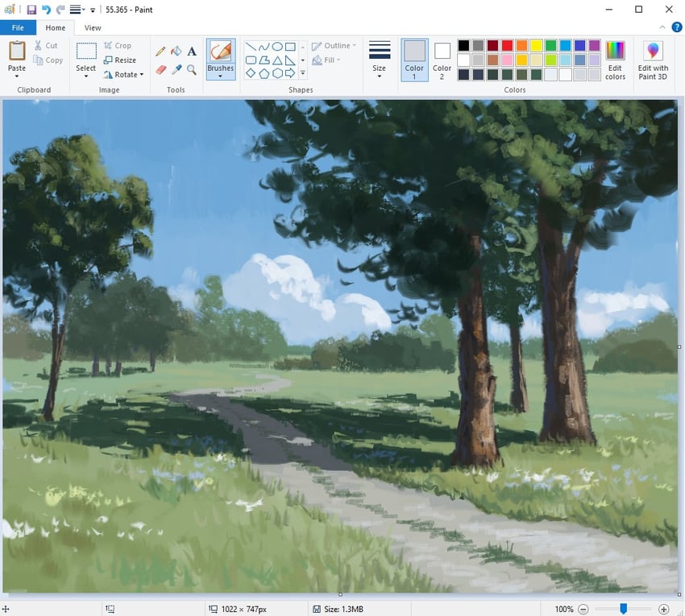Click the Undo arrow in title bar
The height and width of the screenshot is (616, 685).
click(46, 10)
